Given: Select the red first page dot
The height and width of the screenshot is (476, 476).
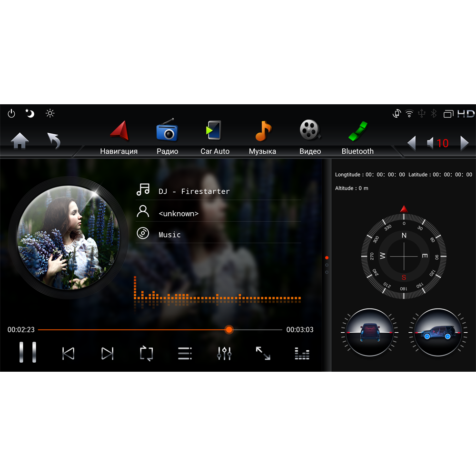Looking at the screenshot, I should coord(327,258).
